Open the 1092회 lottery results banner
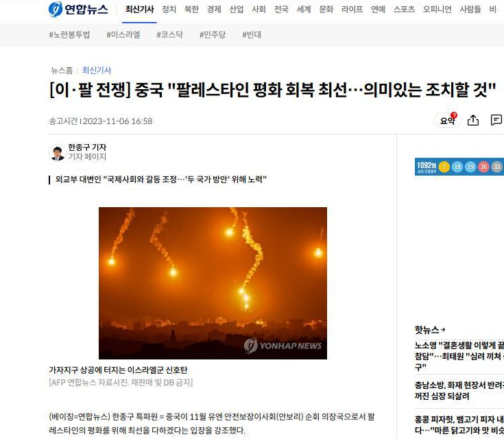The height and width of the screenshot is (439, 504). point(459,167)
